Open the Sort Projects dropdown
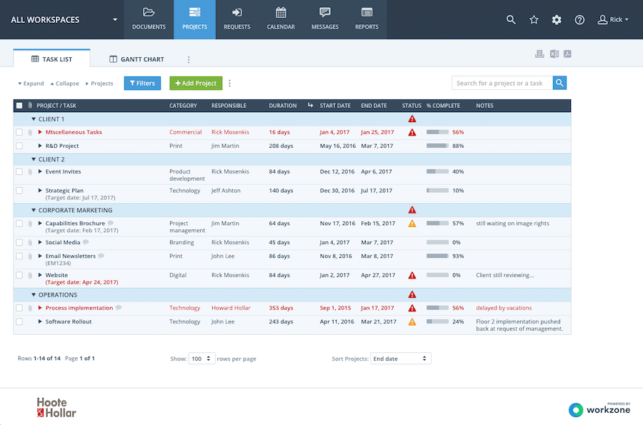Screen dimensions: 643x425 tap(400, 358)
